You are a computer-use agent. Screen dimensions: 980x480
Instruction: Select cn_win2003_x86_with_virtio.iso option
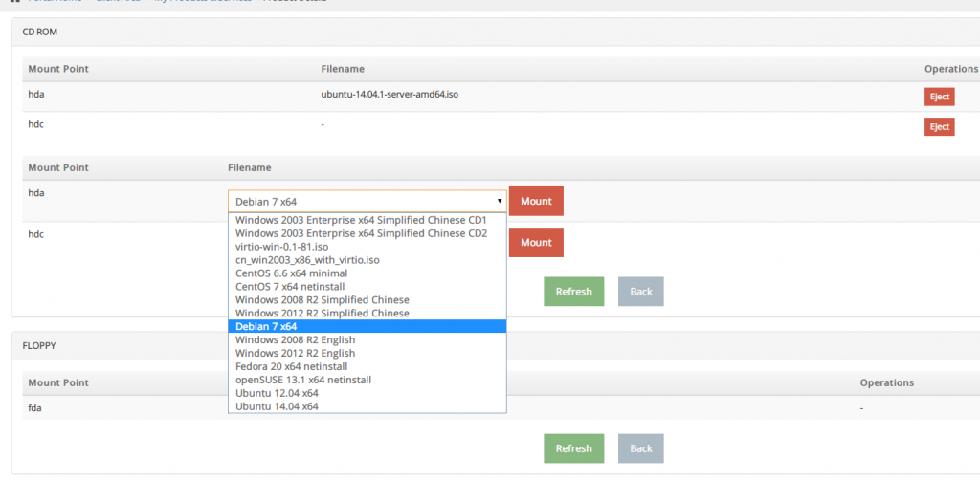click(367, 260)
